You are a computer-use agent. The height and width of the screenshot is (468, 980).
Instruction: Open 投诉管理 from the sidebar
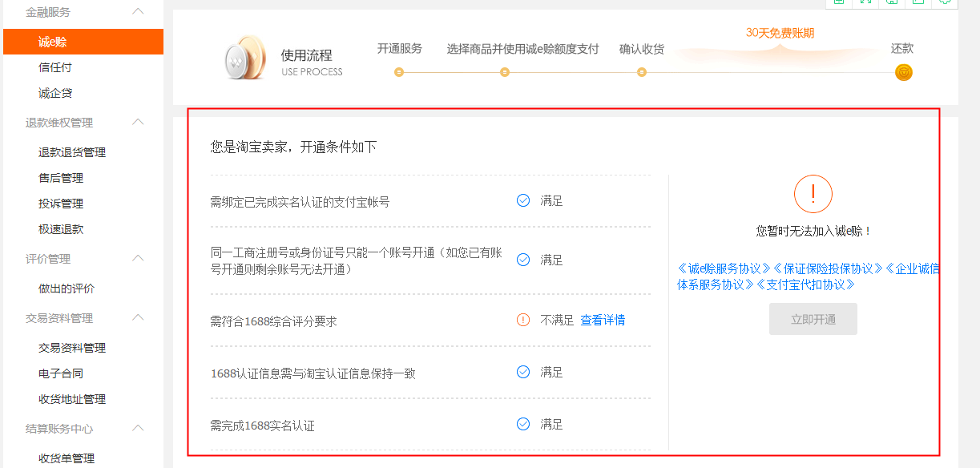pyautogui.click(x=61, y=204)
